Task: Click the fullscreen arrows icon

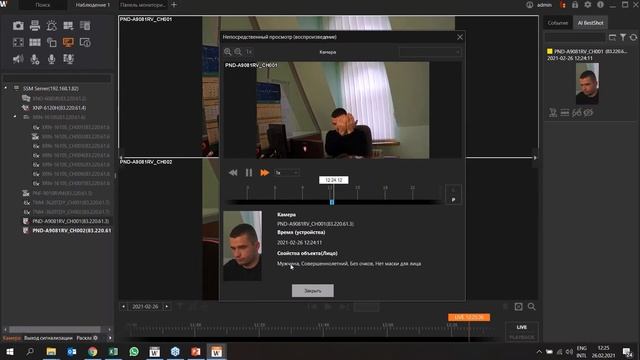Action: [18, 42]
